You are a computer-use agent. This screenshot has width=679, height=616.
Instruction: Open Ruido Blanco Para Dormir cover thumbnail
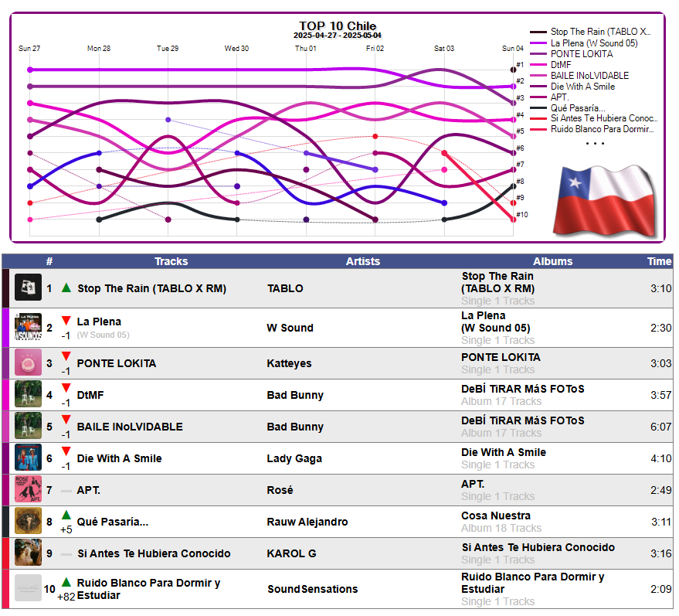click(x=28, y=589)
